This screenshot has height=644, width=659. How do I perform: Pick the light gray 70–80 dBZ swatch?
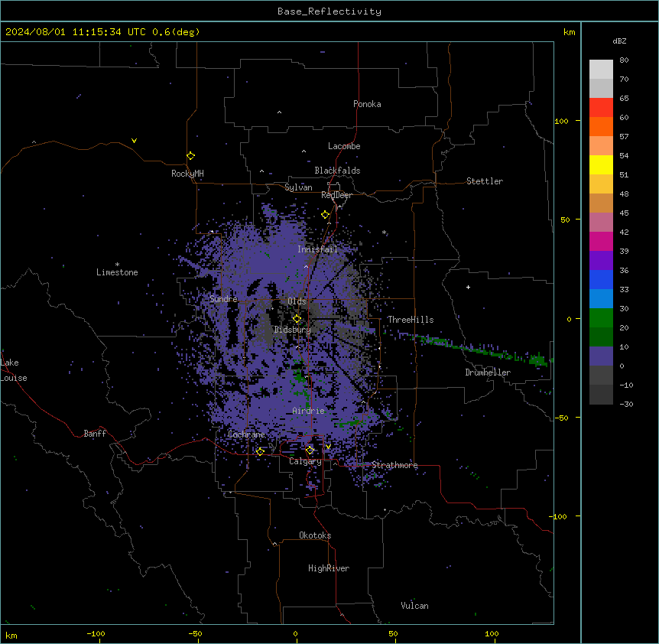point(601,70)
